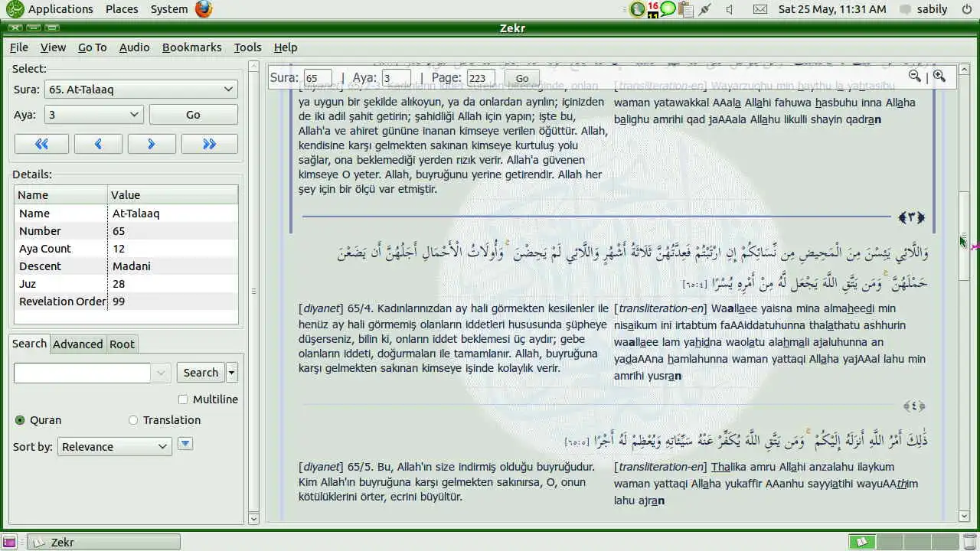The width and height of the screenshot is (980, 551).
Task: Open the Aya number dropdown
Action: click(x=93, y=115)
